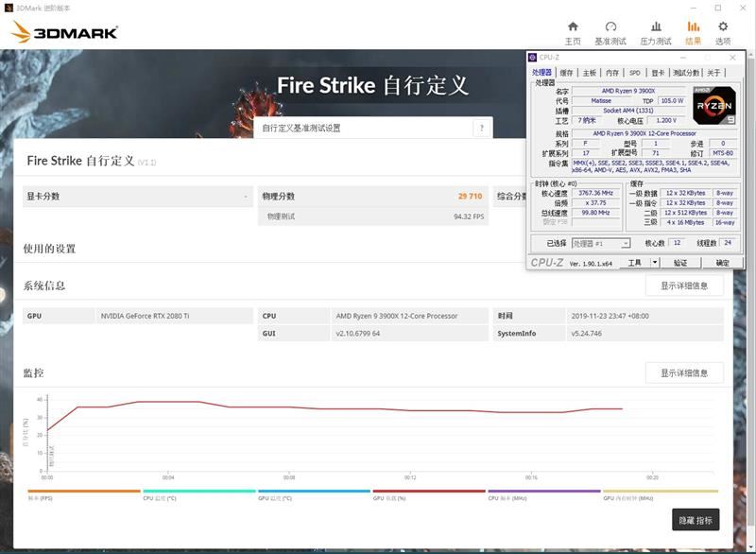Click 显示详细信息 in 系统信息 section
Image resolution: width=756 pixels, height=554 pixels.
pos(684,286)
